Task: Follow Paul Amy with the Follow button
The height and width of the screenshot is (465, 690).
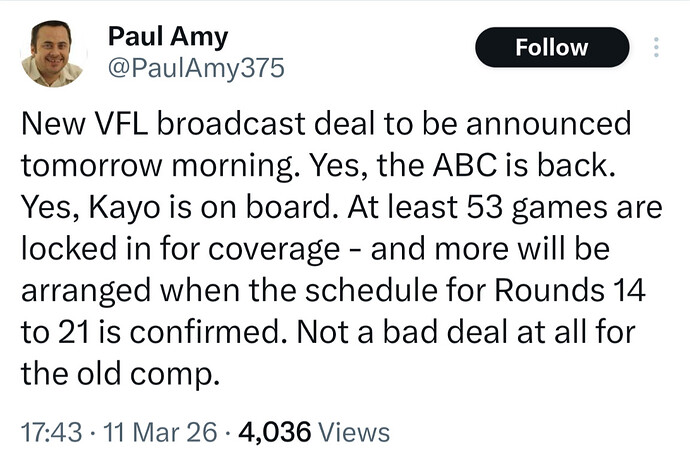Action: [552, 47]
